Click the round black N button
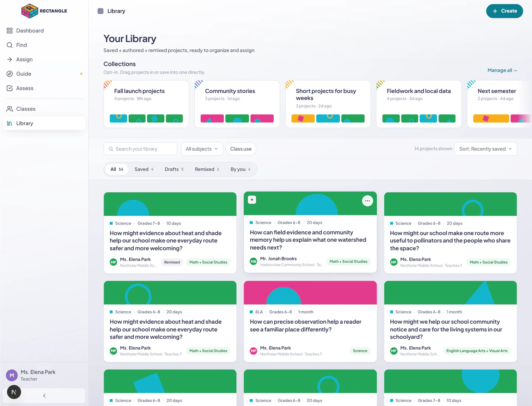This screenshot has width=532, height=406. 14,392
